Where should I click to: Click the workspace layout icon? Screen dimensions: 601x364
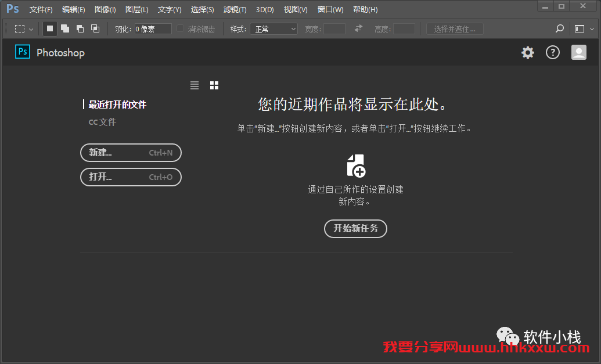click(580, 29)
